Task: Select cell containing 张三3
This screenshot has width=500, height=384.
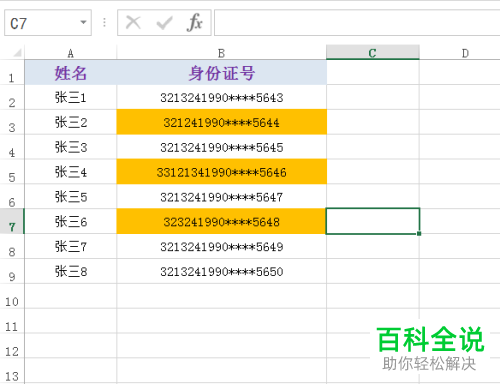Action: tap(71, 147)
